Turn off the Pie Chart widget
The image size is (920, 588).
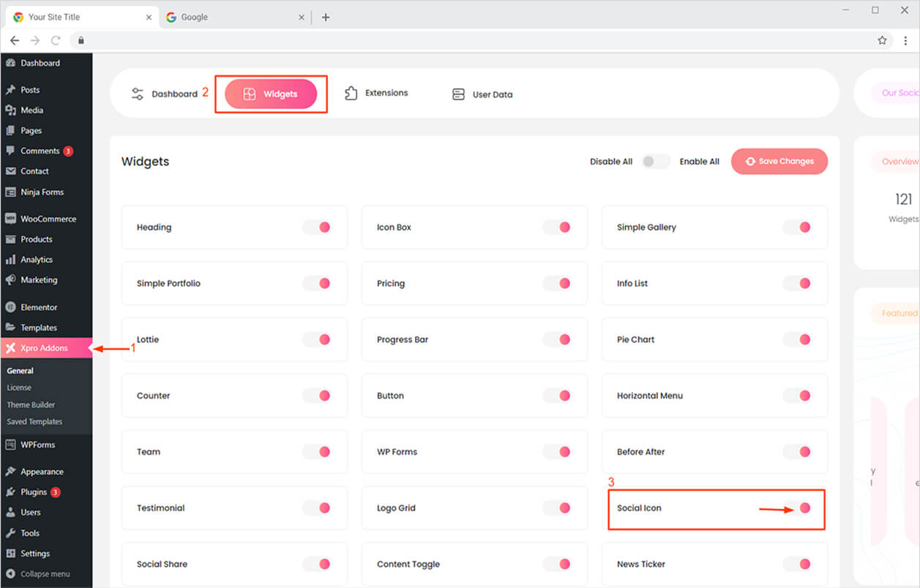click(x=798, y=339)
